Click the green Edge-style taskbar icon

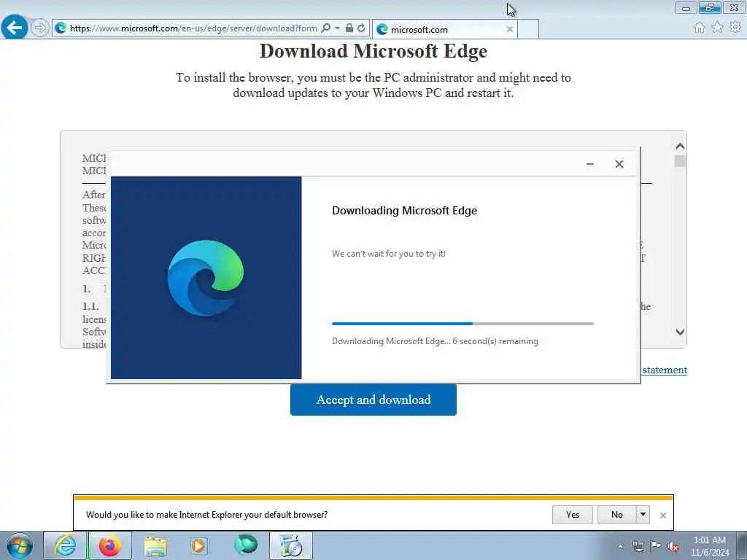(x=246, y=545)
